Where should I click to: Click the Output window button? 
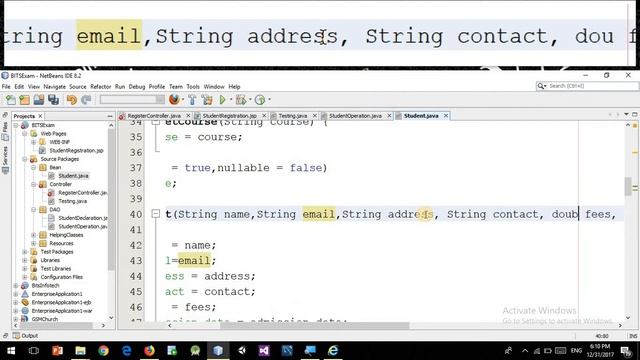25,336
